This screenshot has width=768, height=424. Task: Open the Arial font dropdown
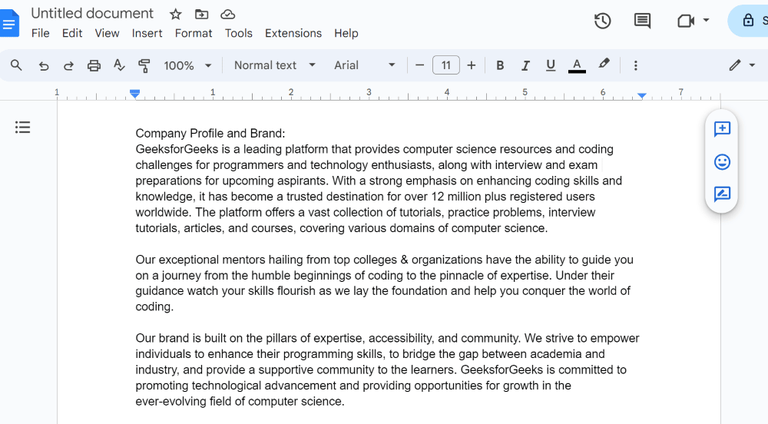coord(364,65)
